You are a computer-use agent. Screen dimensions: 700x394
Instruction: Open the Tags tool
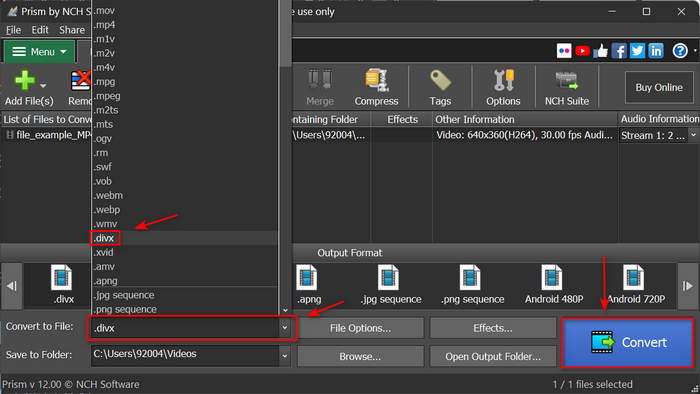click(x=440, y=80)
